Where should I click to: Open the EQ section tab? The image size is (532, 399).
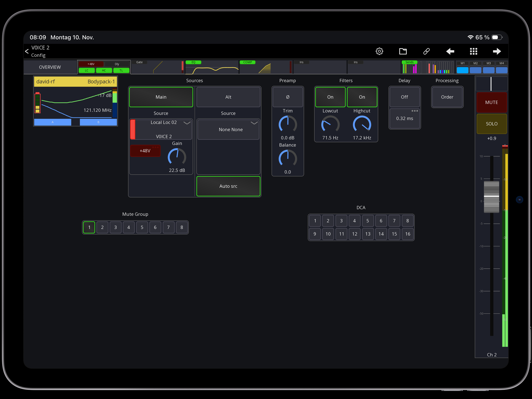[212, 67]
